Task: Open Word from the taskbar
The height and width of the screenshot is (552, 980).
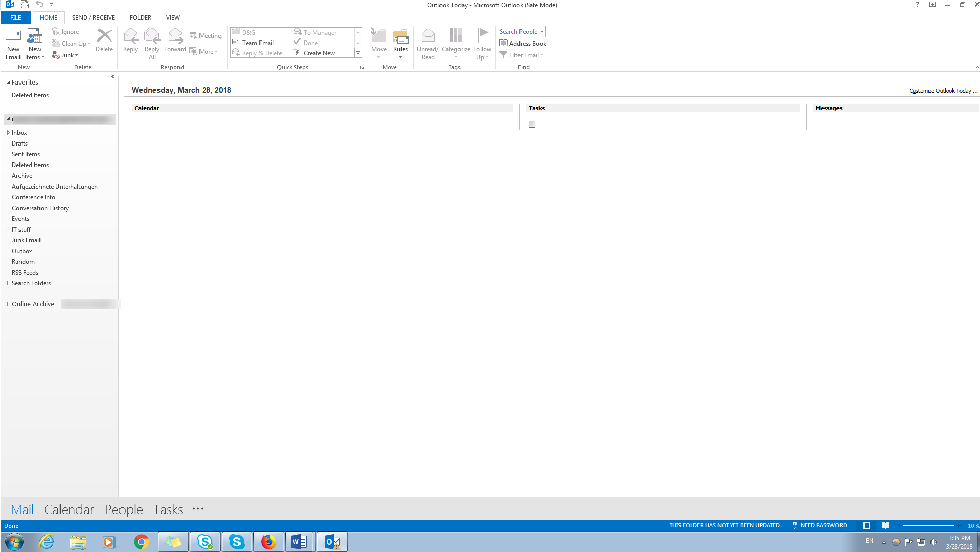Action: (x=299, y=542)
